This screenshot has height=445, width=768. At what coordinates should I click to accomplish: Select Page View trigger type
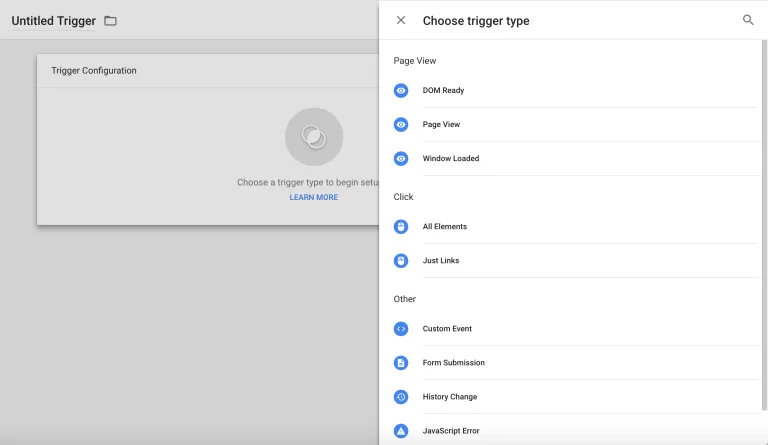point(575,124)
